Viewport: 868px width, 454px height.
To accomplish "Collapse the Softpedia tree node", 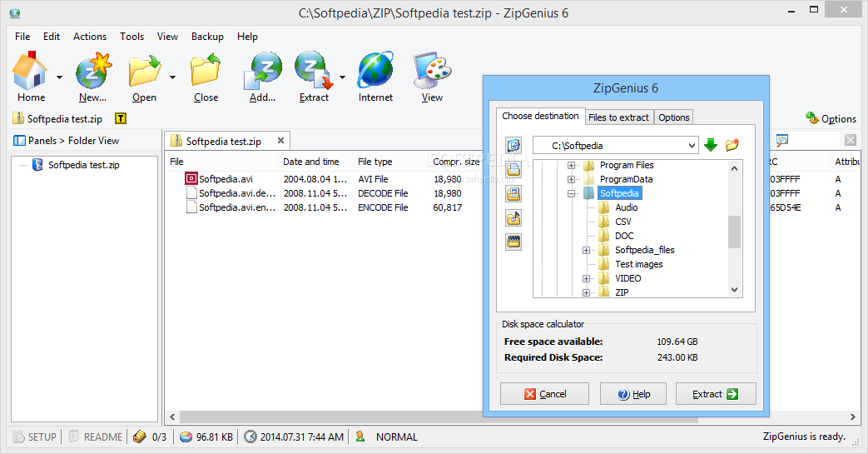I will [571, 193].
